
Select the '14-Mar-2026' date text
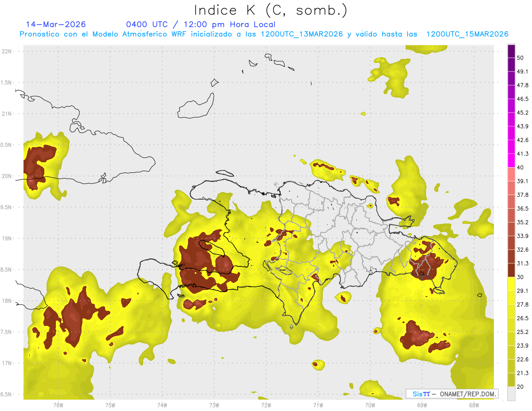tap(56, 24)
